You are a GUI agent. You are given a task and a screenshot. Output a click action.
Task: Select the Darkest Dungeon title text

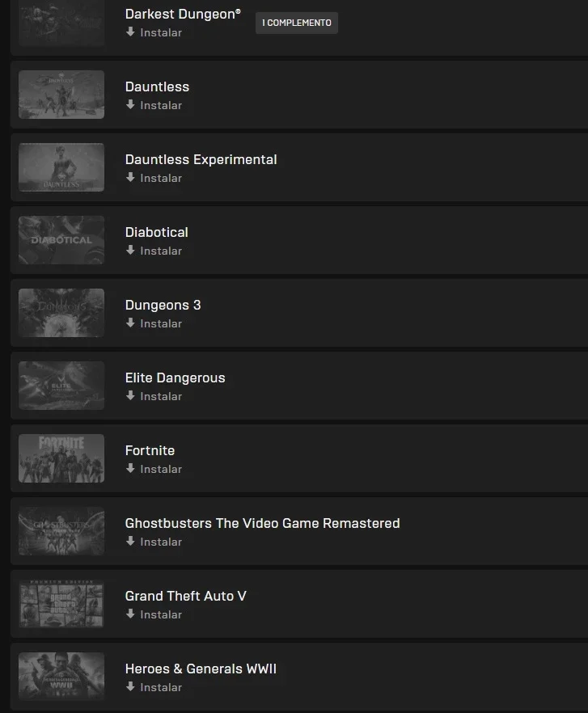[x=183, y=14]
